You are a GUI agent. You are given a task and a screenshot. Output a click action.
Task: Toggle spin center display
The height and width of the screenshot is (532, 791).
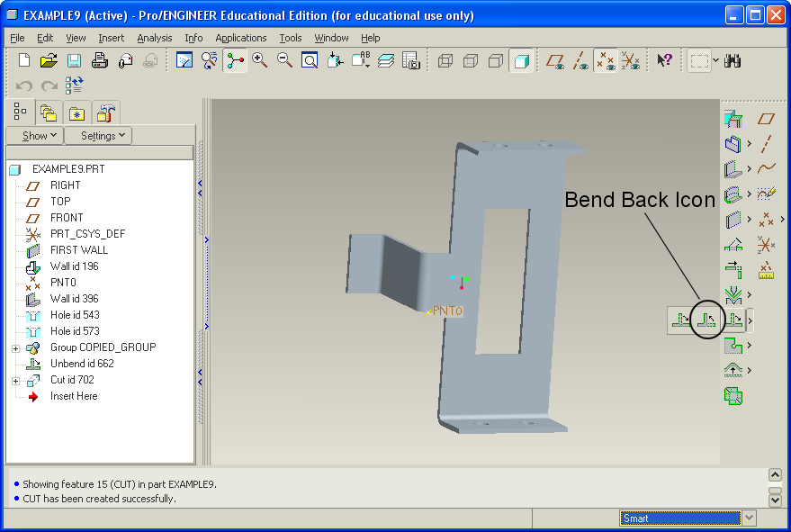pyautogui.click(x=235, y=61)
